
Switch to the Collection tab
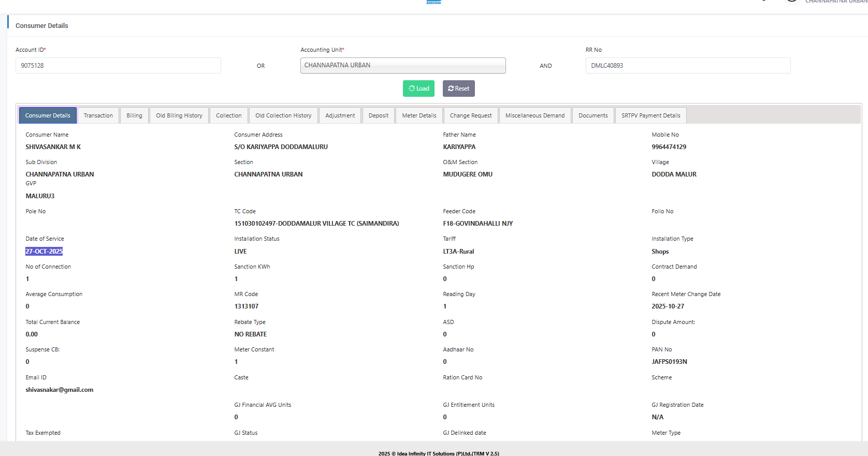coord(229,115)
